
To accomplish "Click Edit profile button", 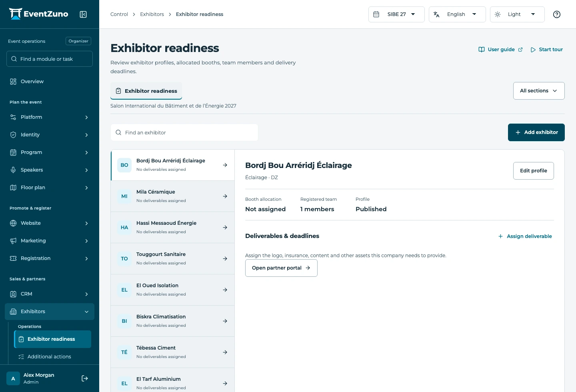I will coord(534,171).
